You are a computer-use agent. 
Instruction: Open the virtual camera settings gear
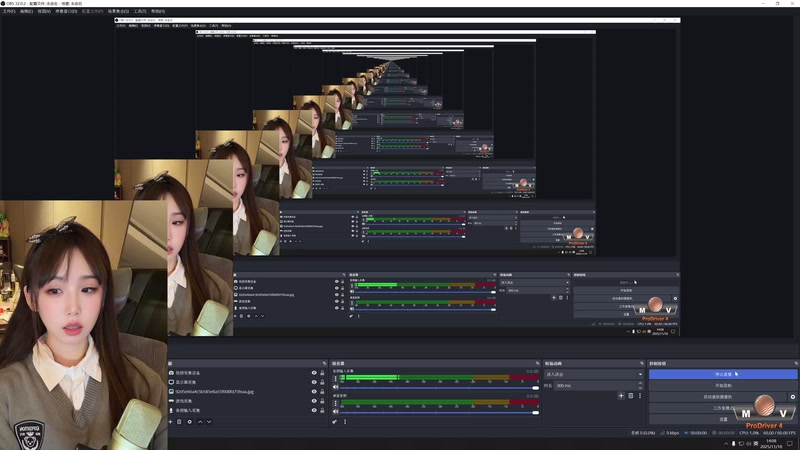[x=792, y=396]
